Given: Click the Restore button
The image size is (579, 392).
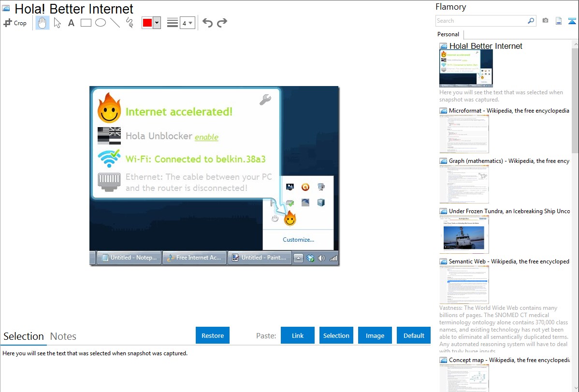Looking at the screenshot, I should [x=213, y=335].
